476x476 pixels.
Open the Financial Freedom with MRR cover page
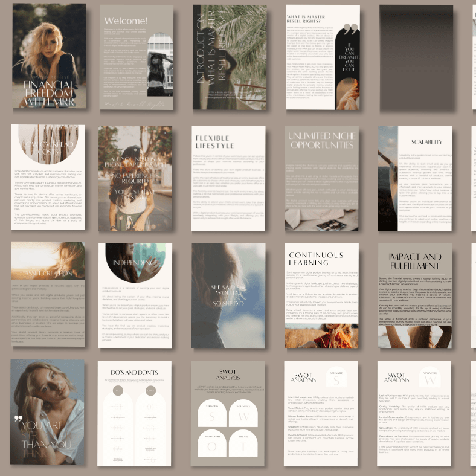pyautogui.click(x=49, y=56)
